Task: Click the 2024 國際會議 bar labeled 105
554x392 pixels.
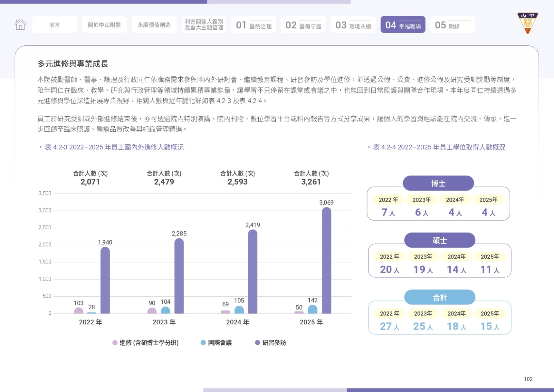Action: coord(239,310)
